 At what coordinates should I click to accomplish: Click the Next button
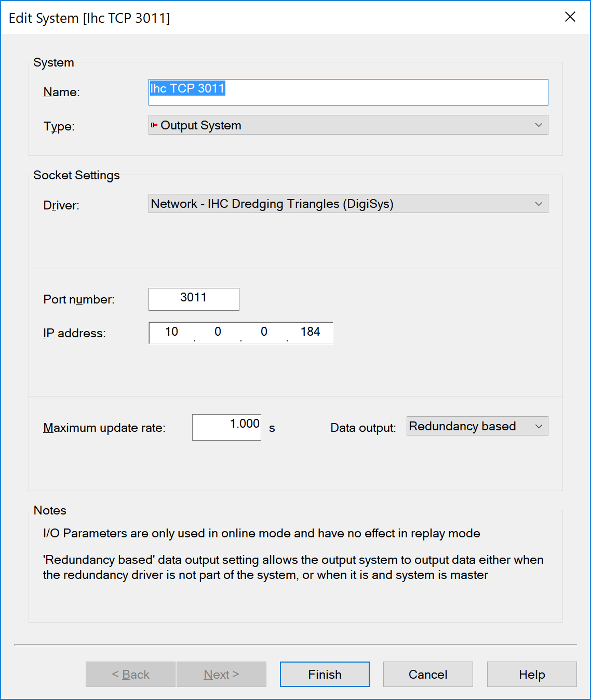(221, 674)
